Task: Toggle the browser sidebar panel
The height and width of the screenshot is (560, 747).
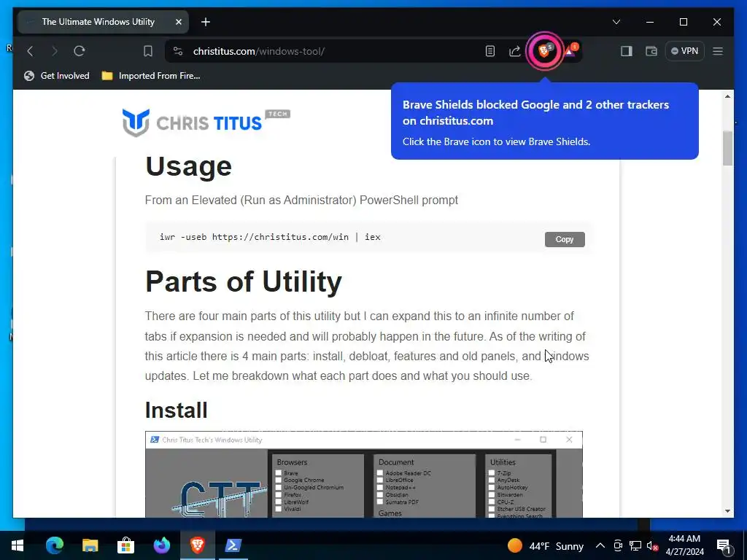Action: [627, 51]
